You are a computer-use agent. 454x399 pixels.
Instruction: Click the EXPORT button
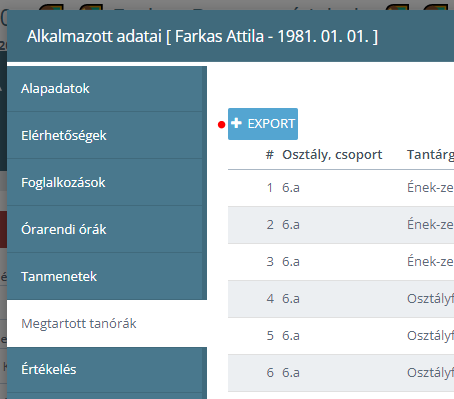[x=263, y=124]
